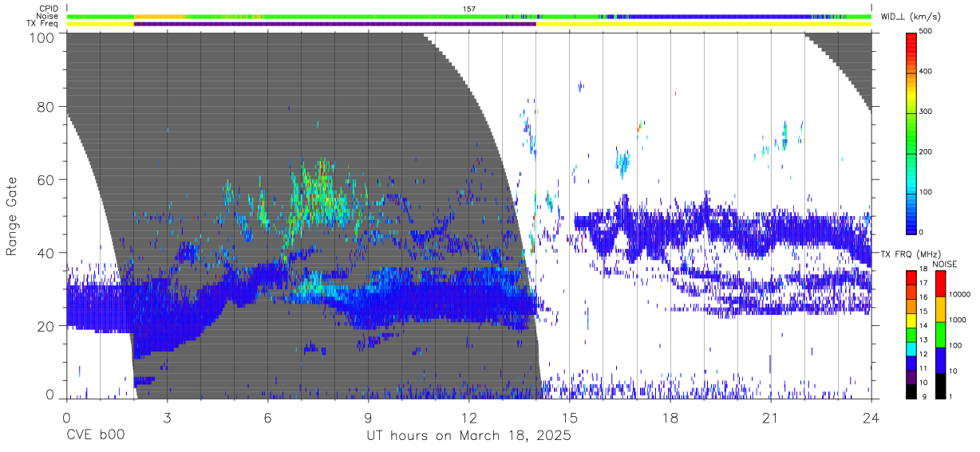Click the 60 label on the Range Gate axis
This screenshot has height=452, width=980.
(46, 179)
